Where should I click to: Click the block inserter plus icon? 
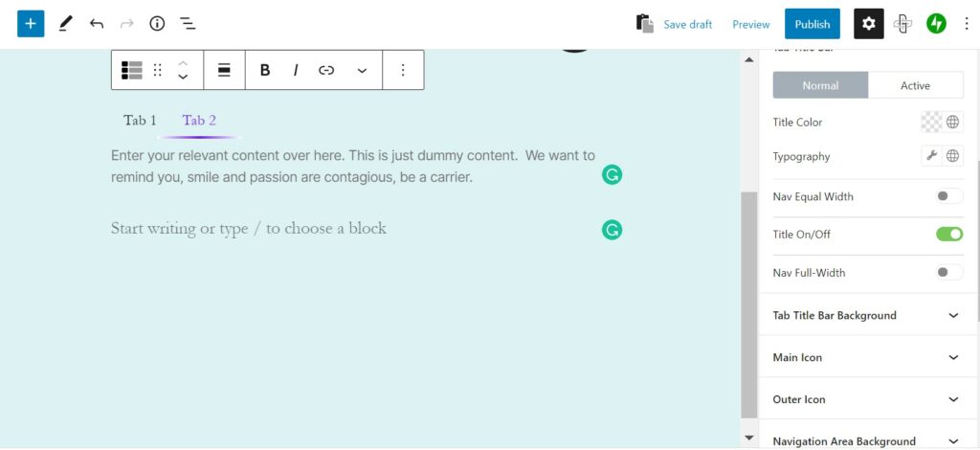coord(31,24)
